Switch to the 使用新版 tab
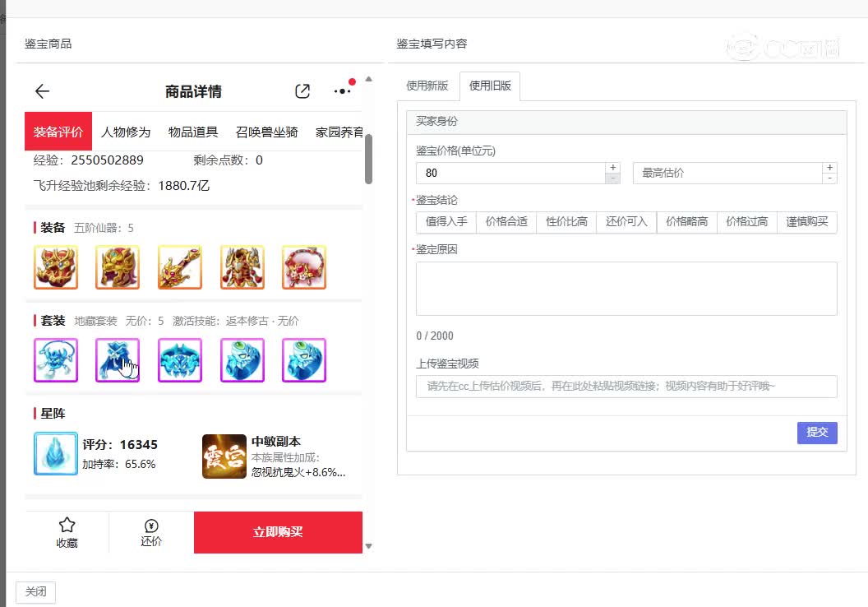Viewport: 868px width, 607px height. (x=427, y=86)
